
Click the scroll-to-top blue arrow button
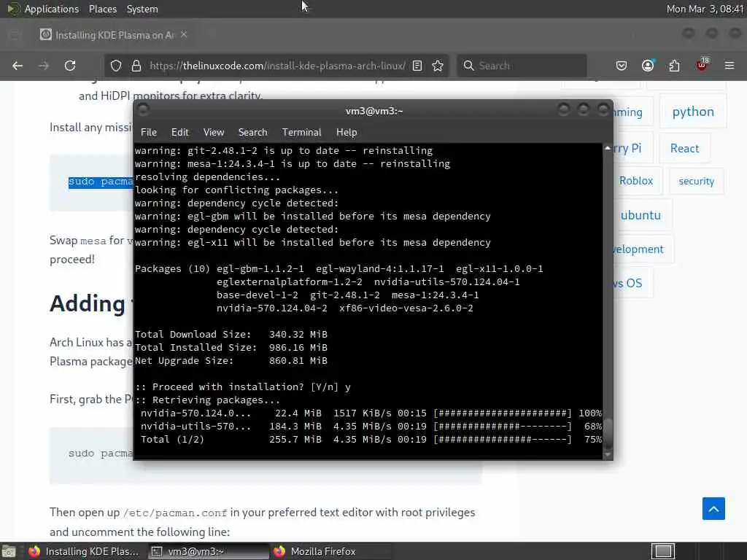pos(713,508)
